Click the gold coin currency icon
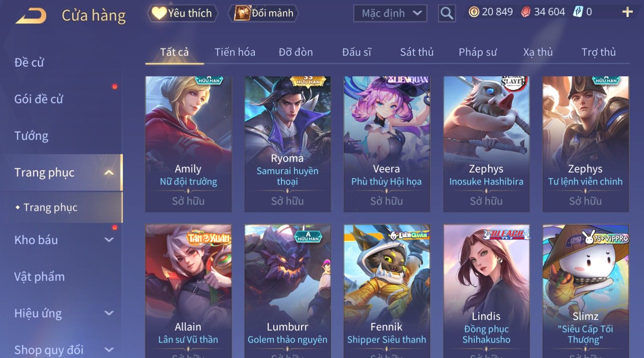The width and height of the screenshot is (644, 358). (474, 12)
